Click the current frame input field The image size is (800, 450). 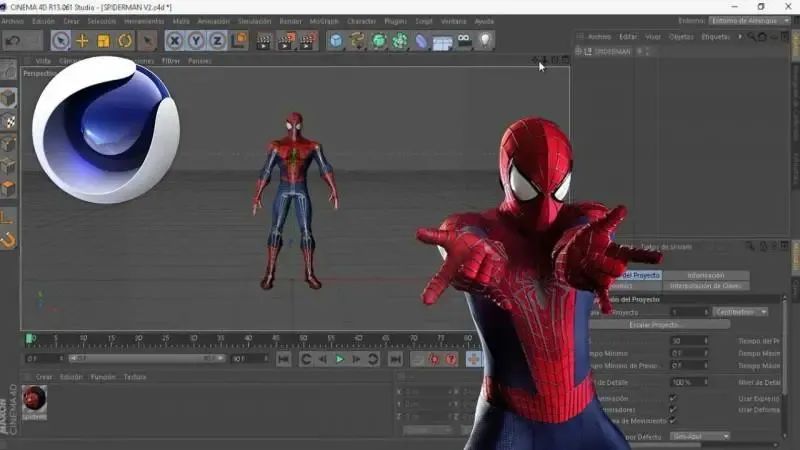44,359
